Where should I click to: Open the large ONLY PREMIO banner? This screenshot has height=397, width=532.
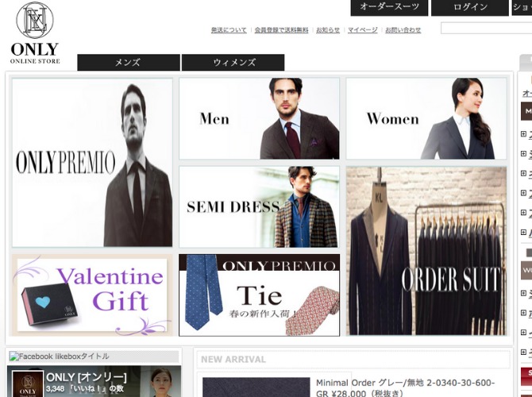(x=92, y=163)
